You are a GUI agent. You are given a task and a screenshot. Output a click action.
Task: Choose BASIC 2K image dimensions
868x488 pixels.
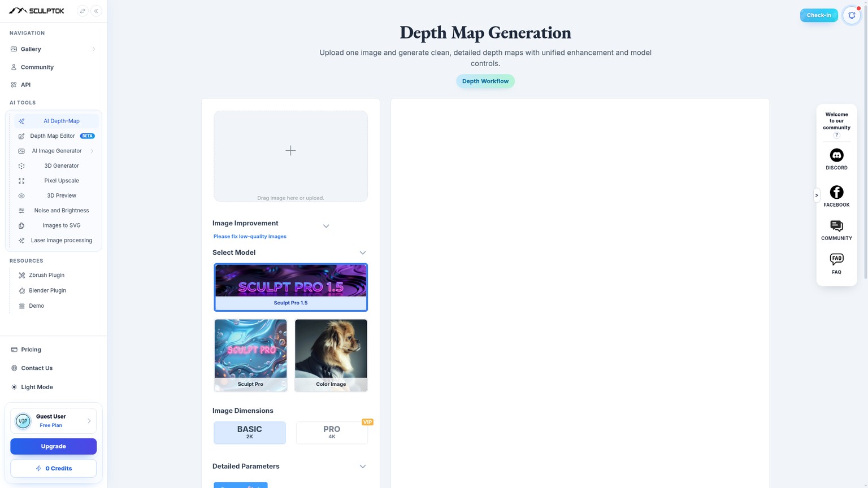coord(250,433)
